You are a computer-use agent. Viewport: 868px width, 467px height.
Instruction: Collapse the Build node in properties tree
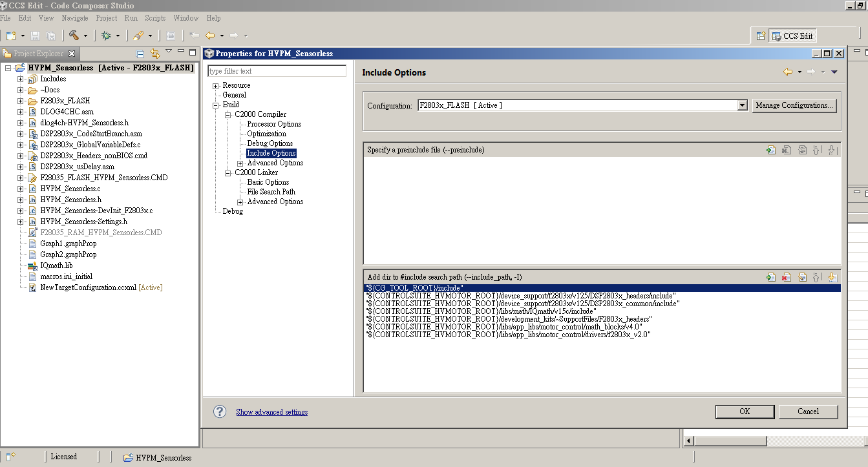coord(216,105)
